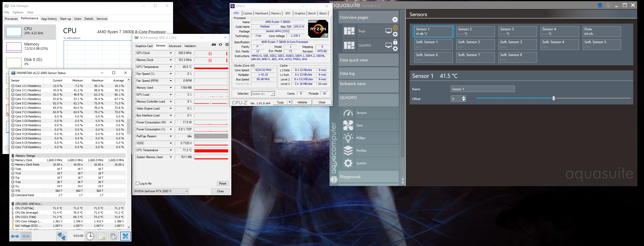Click the blue X icon in HWiNFO toolbar
The height and width of the screenshot is (246, 644).
[125, 236]
